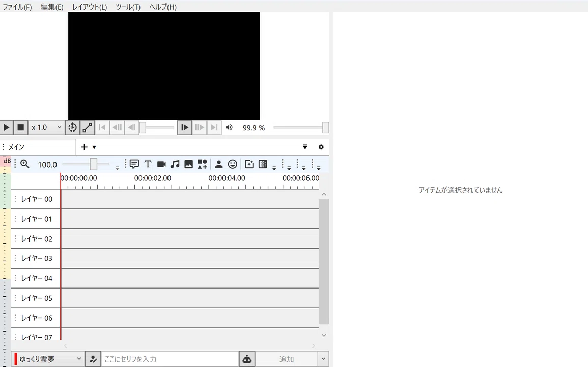Toggle loop playback icon
The height and width of the screenshot is (367, 588).
[72, 128]
